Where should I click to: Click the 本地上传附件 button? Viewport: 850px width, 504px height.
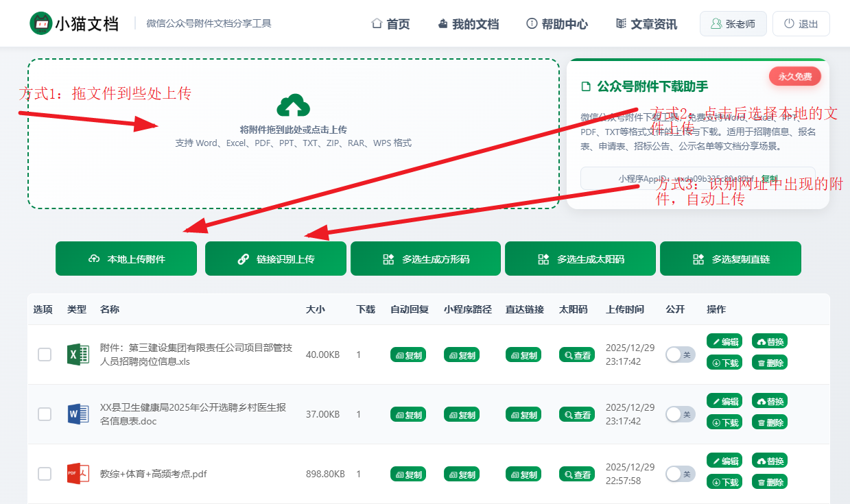point(126,259)
